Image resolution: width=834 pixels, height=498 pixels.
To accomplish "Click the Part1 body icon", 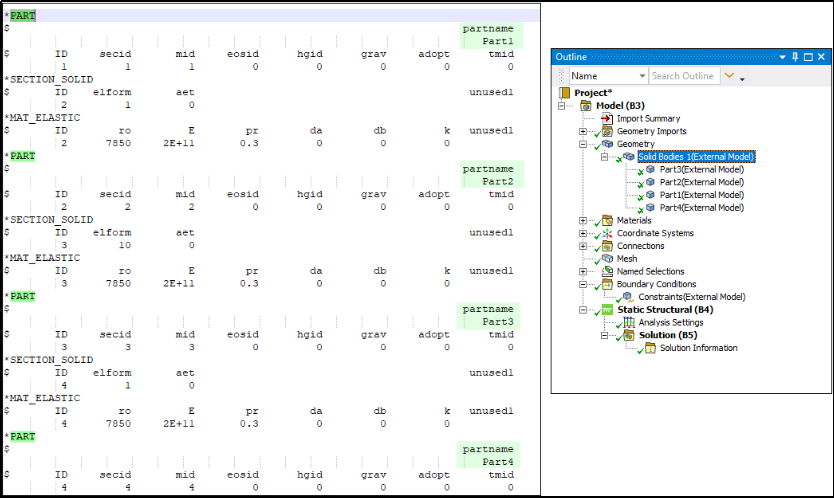I will coord(650,195).
